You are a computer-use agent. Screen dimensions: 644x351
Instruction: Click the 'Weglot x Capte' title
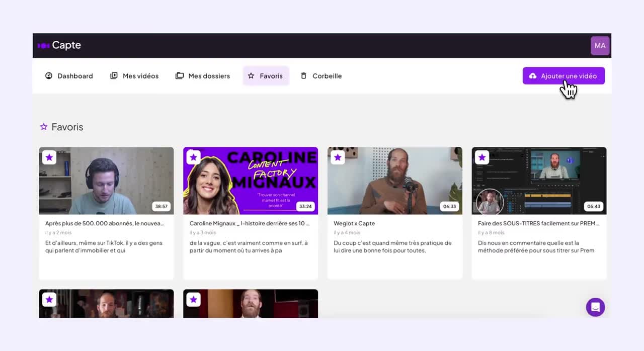[354, 223]
